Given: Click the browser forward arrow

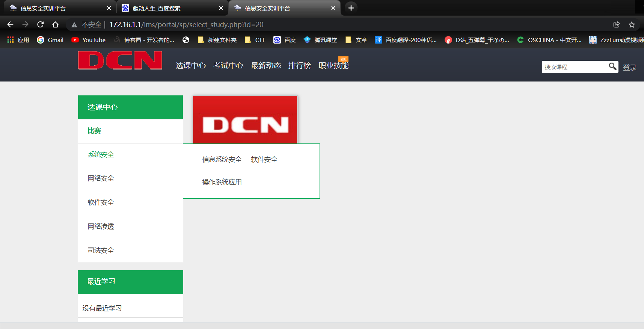Looking at the screenshot, I should pyautogui.click(x=25, y=24).
